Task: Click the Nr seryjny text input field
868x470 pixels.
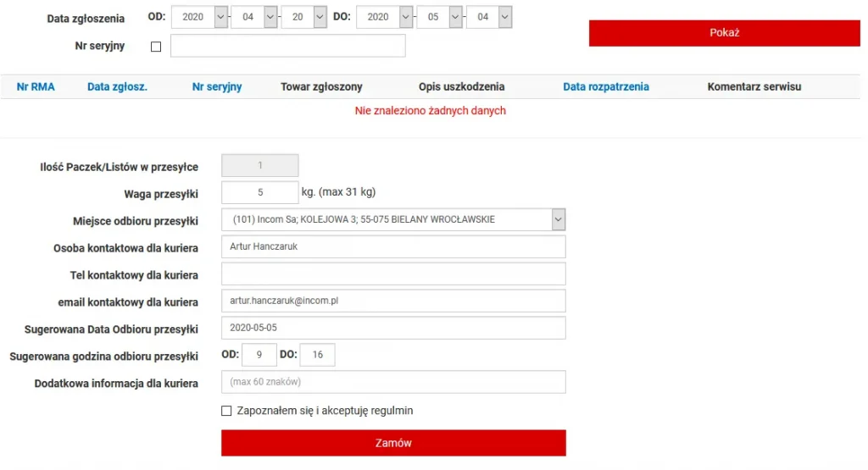Action: click(288, 46)
